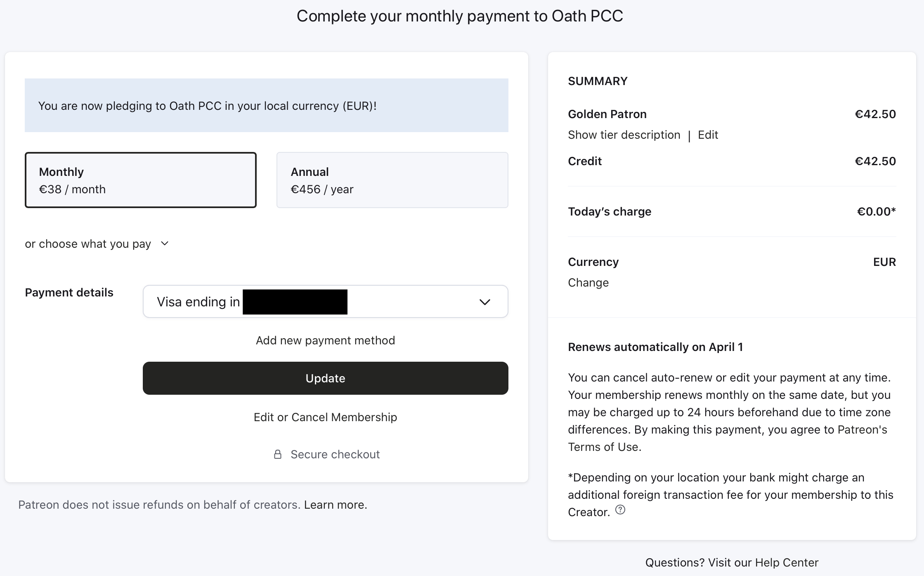Click the EUR local currency notice banner
924x576 pixels.
(x=267, y=105)
